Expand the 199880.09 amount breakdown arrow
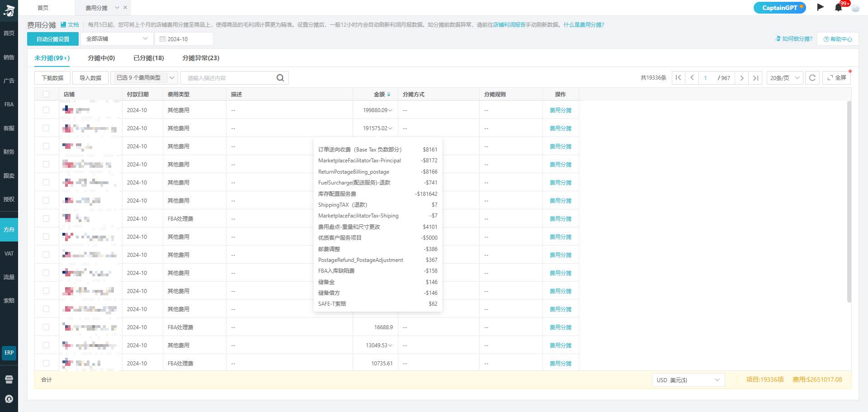 pyautogui.click(x=390, y=110)
